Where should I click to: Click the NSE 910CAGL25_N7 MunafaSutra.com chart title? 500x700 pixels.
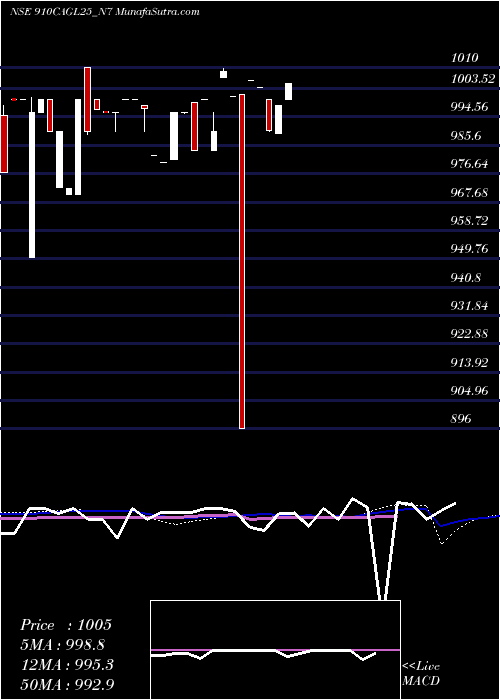104,12
